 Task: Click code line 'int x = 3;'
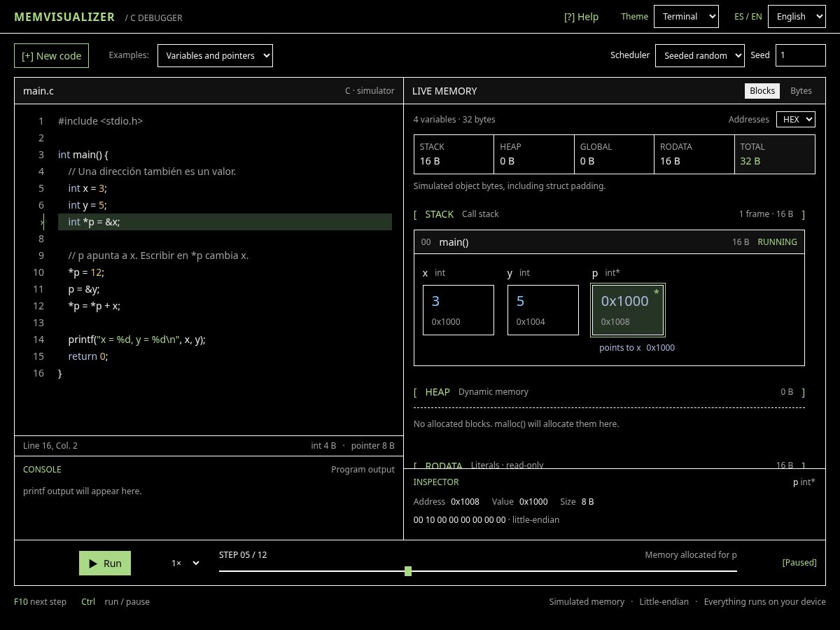[x=87, y=188]
